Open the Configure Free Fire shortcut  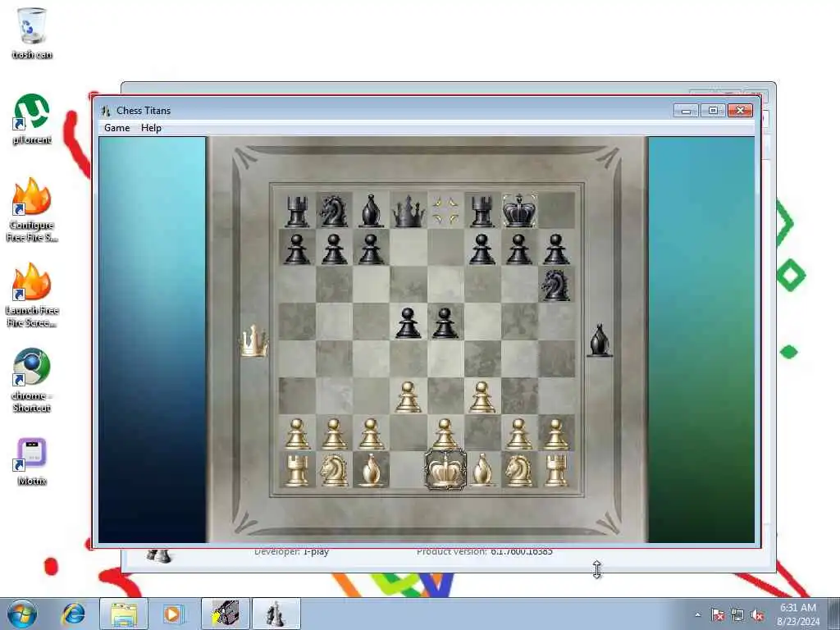tap(32, 210)
